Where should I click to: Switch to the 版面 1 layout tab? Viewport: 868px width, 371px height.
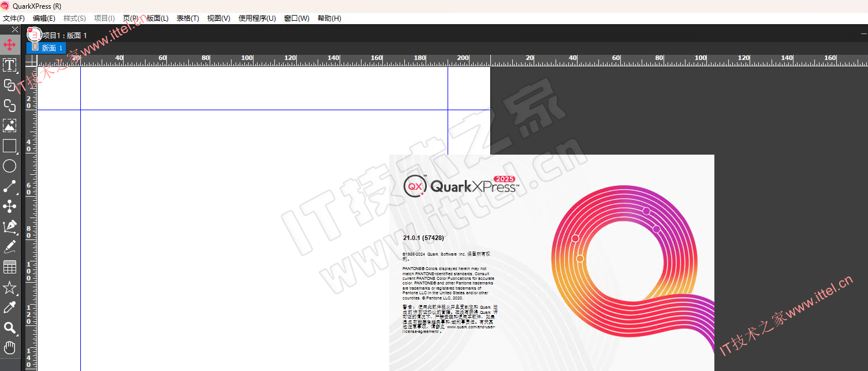tap(46, 48)
